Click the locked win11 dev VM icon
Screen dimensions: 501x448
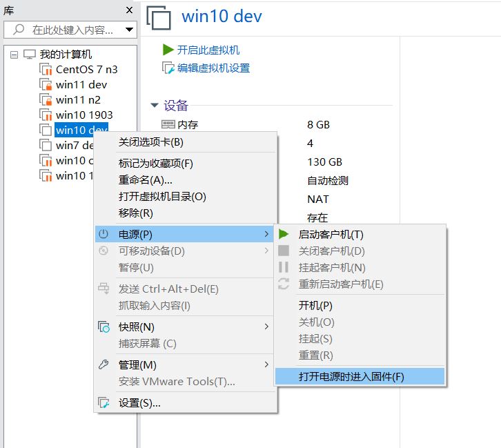(x=46, y=85)
